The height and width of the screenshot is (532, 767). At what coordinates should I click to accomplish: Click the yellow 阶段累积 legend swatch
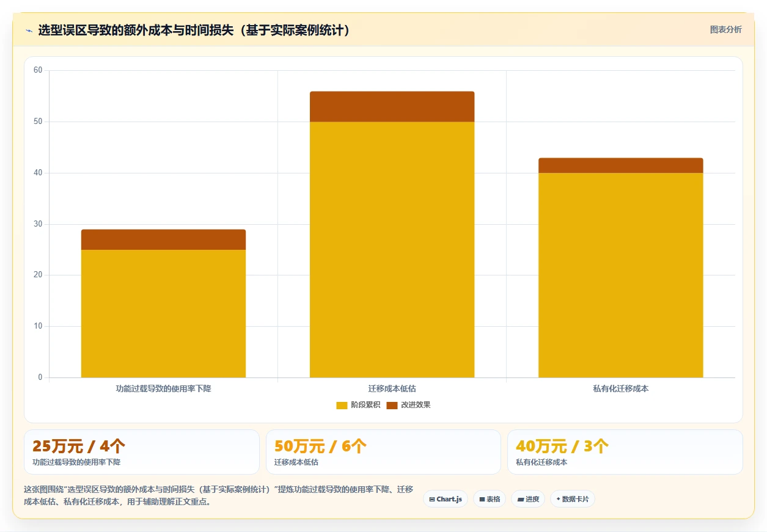point(342,405)
